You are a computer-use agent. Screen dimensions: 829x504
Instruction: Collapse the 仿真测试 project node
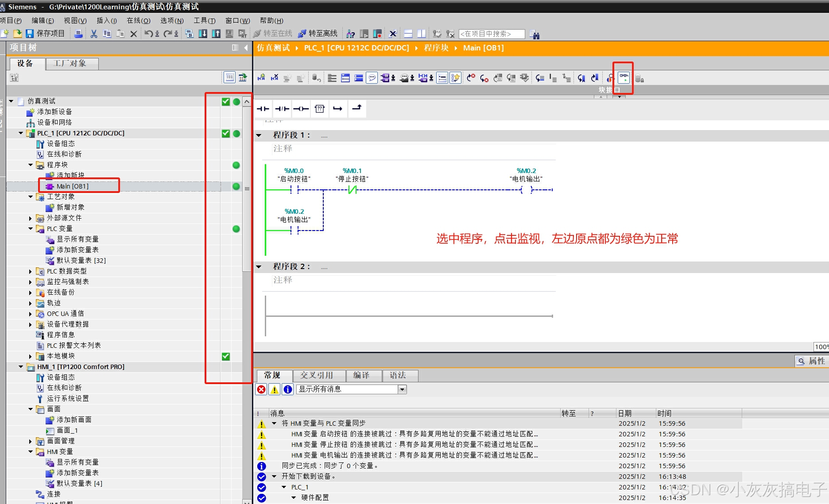pyautogui.click(x=11, y=101)
